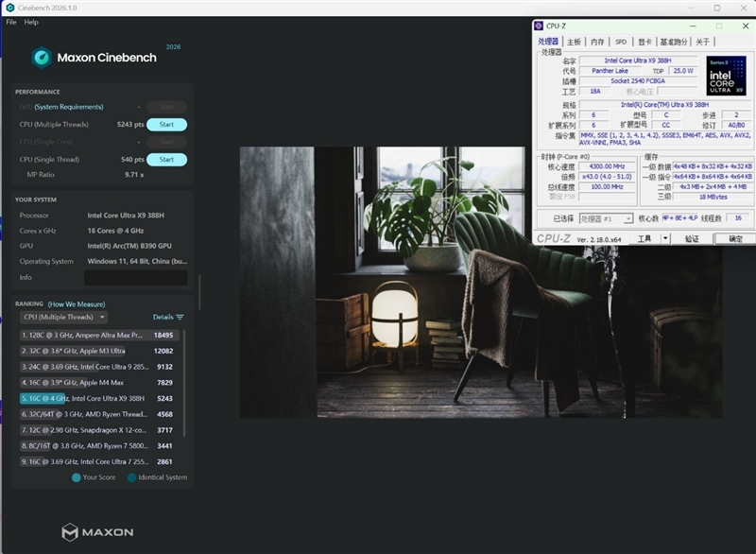Image resolution: width=756 pixels, height=554 pixels.
Task: Click the Info text field
Action: [134, 278]
